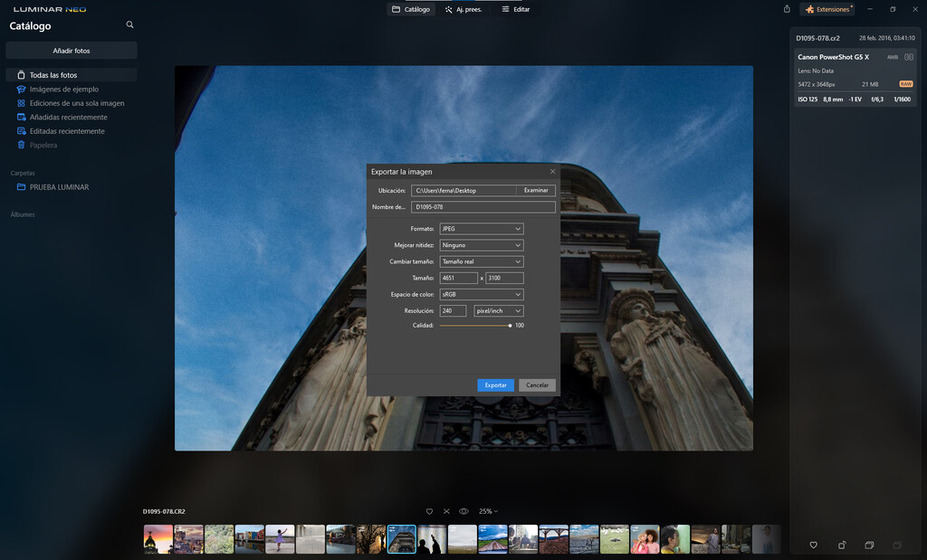Open the Espacio de color dropdown
Viewport: 927px width, 560px height.
(481, 293)
